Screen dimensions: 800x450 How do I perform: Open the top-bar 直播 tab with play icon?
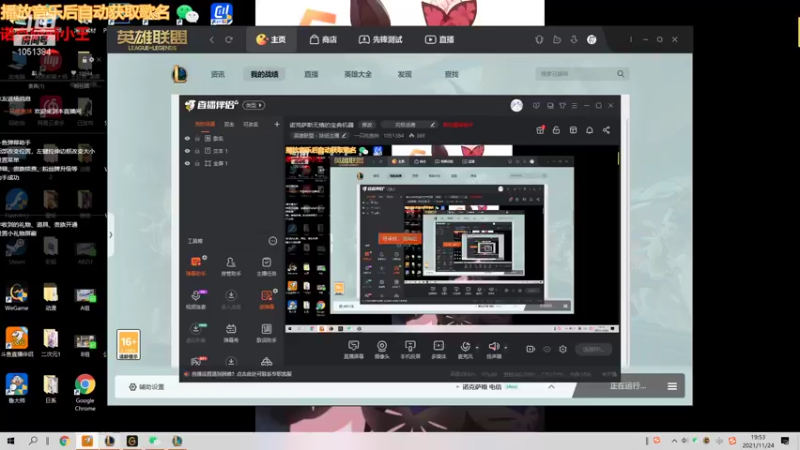pos(439,39)
